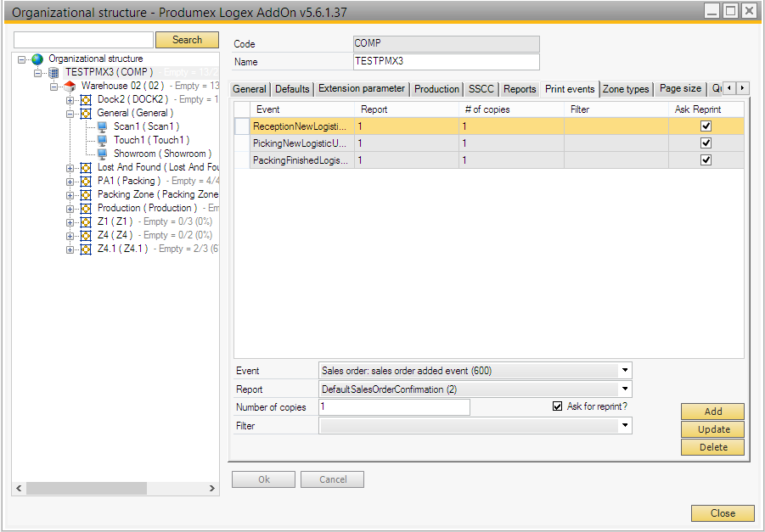
Task: Click the Add button
Action: tap(713, 412)
